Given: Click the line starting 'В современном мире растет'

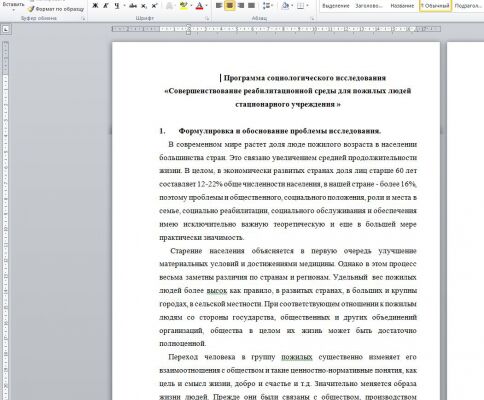Looking at the screenshot, I should pyautogui.click(x=292, y=144).
